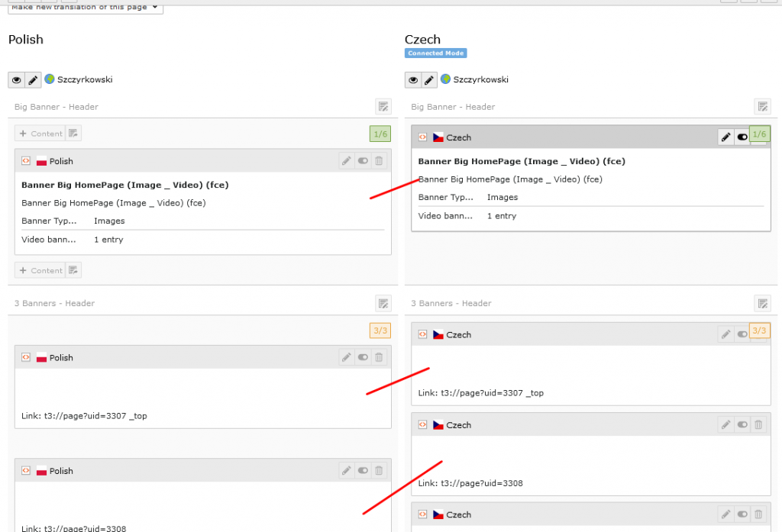Click the edit page pencil icon under Czech
The width and height of the screenshot is (782, 532).
429,80
